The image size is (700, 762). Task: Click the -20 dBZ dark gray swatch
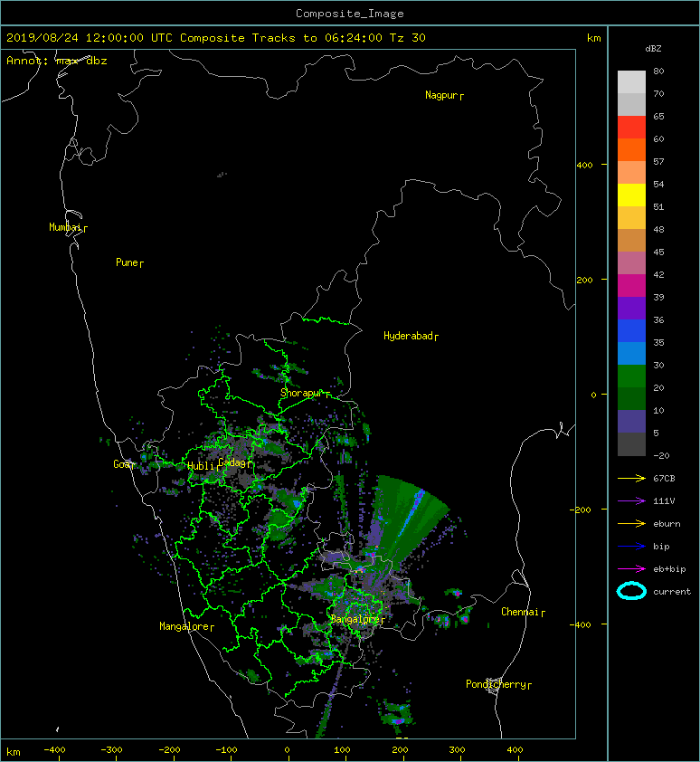pyautogui.click(x=631, y=443)
